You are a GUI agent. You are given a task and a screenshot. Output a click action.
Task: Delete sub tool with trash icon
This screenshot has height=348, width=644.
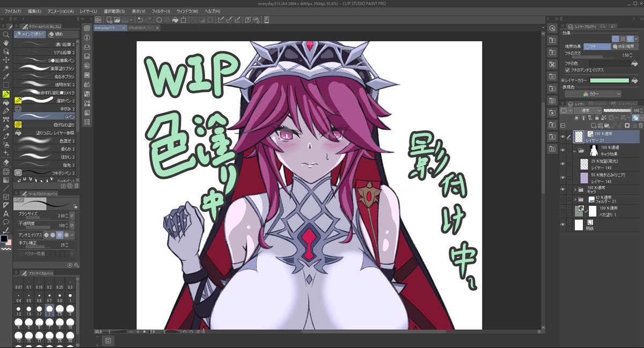[76, 186]
